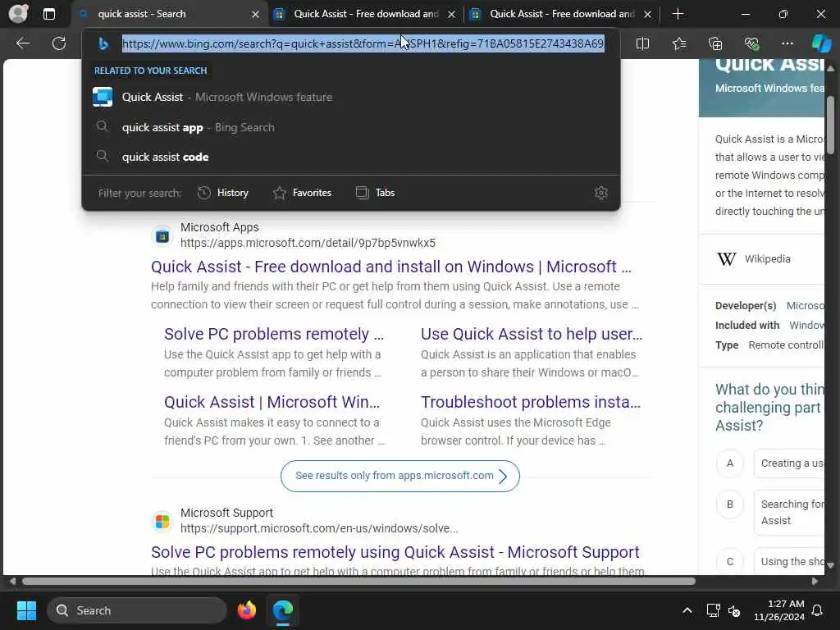Select Quick Assist Microsoft Windows feature suggestion
This screenshot has width=840, height=630.
351,97
